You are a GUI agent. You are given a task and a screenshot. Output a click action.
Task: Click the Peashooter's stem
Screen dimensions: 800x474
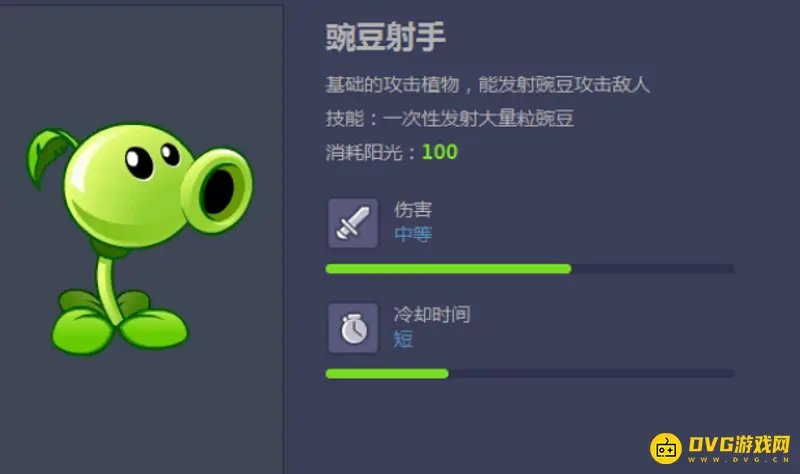(x=108, y=288)
